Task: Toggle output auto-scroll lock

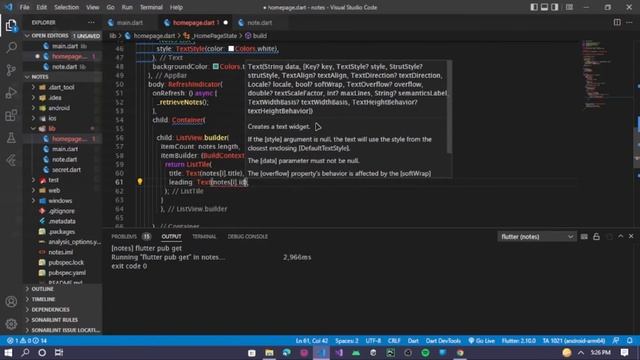Action: (x=596, y=237)
